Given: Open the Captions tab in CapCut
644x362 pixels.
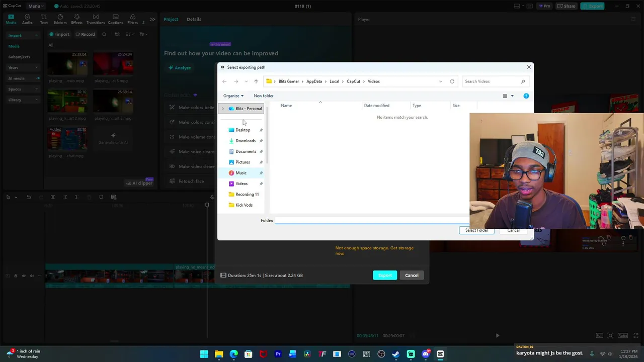Looking at the screenshot, I should coord(115,19).
